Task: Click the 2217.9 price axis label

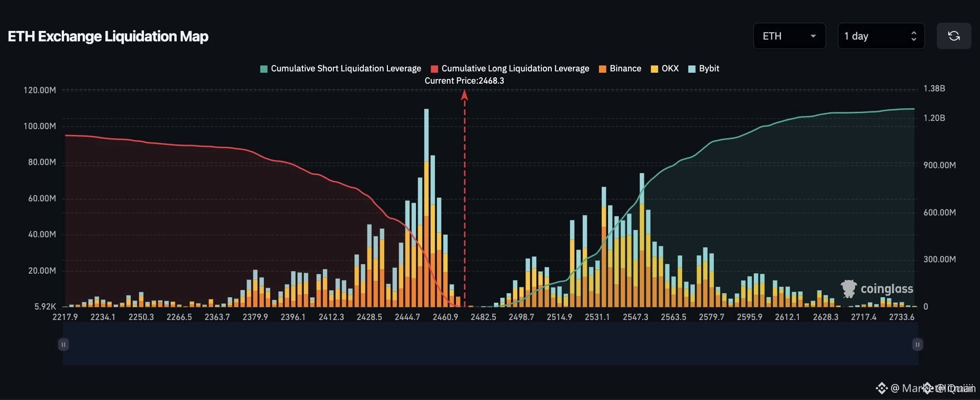Action: [x=65, y=317]
